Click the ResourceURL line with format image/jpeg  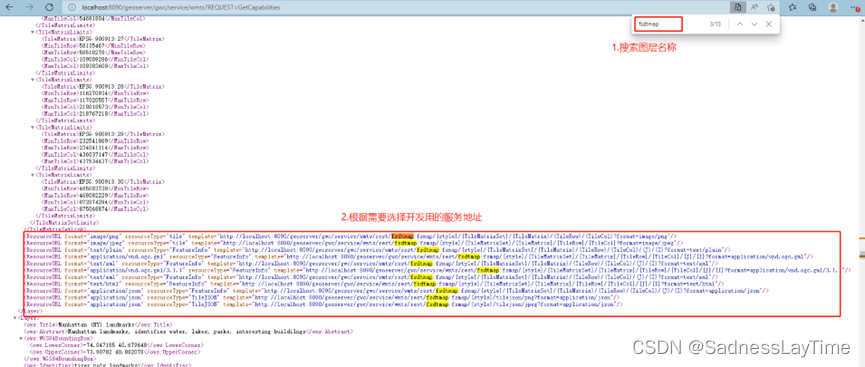tap(353, 242)
